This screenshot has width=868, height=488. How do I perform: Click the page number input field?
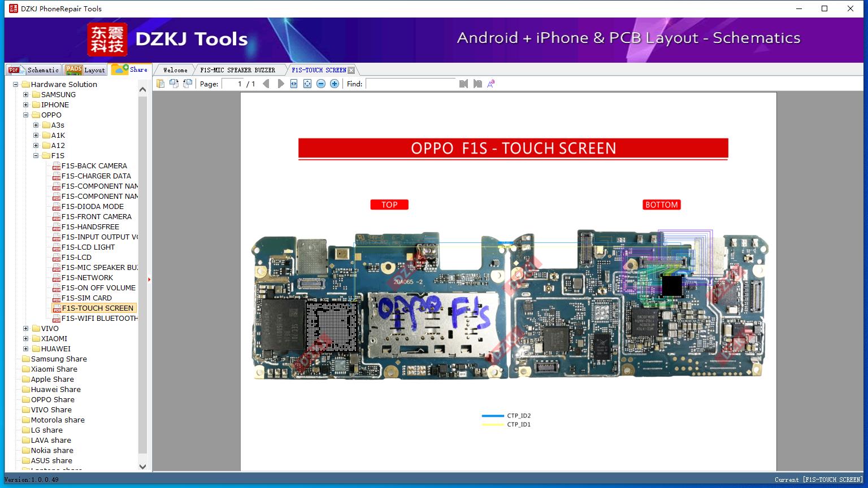click(x=232, y=84)
